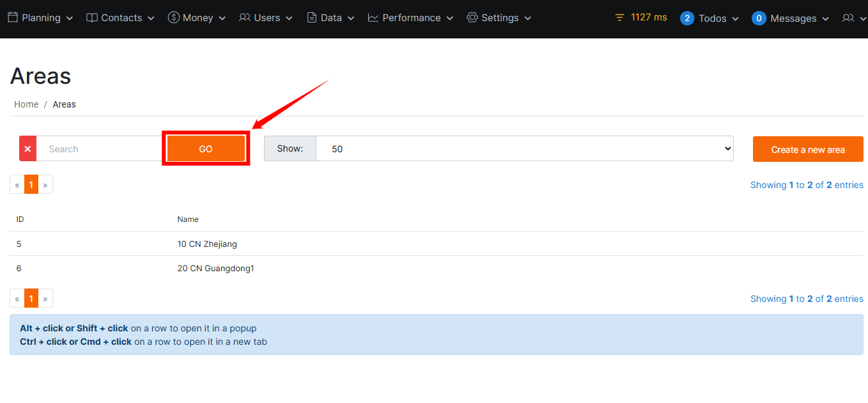The width and height of the screenshot is (868, 403).
Task: Click Create a new area button
Action: click(x=808, y=150)
